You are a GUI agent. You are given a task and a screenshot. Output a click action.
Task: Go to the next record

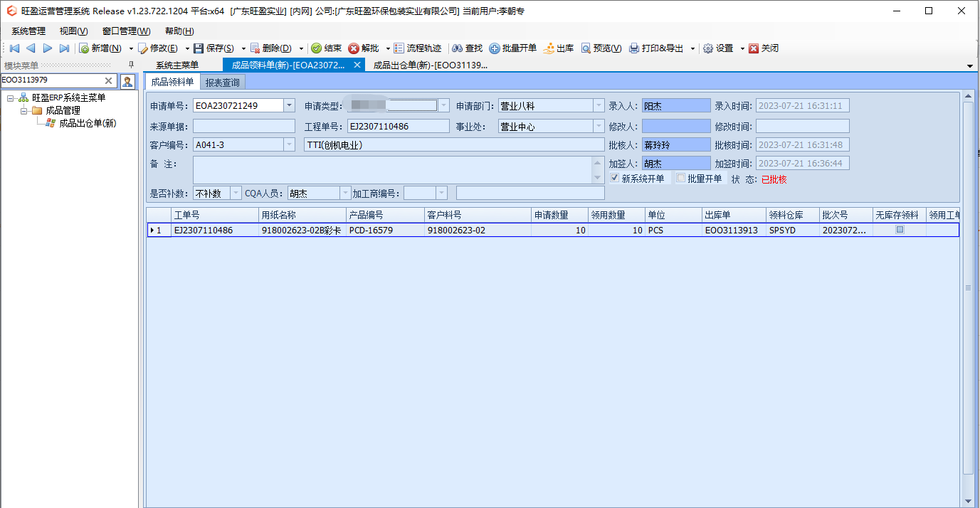click(x=47, y=48)
